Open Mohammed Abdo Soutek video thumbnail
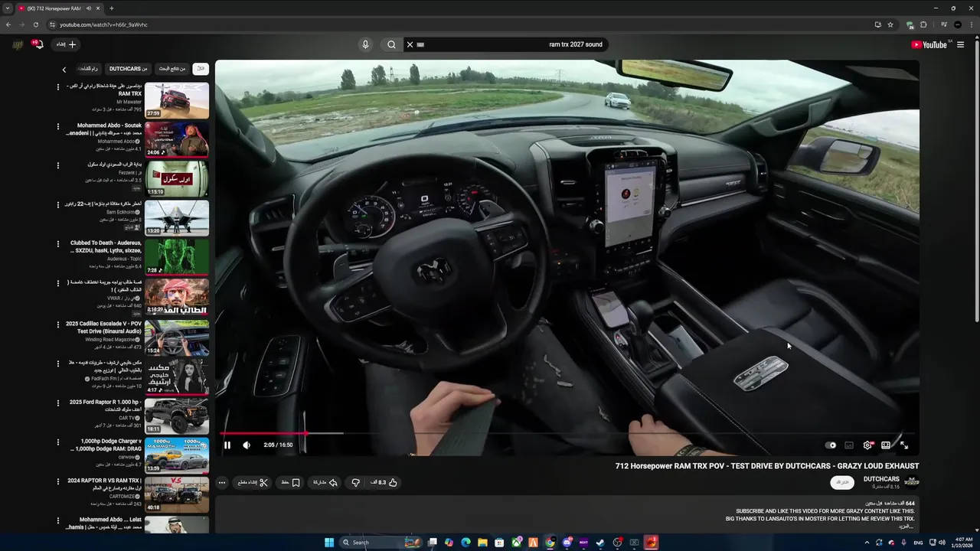Image resolution: width=980 pixels, height=551 pixels. click(x=177, y=140)
